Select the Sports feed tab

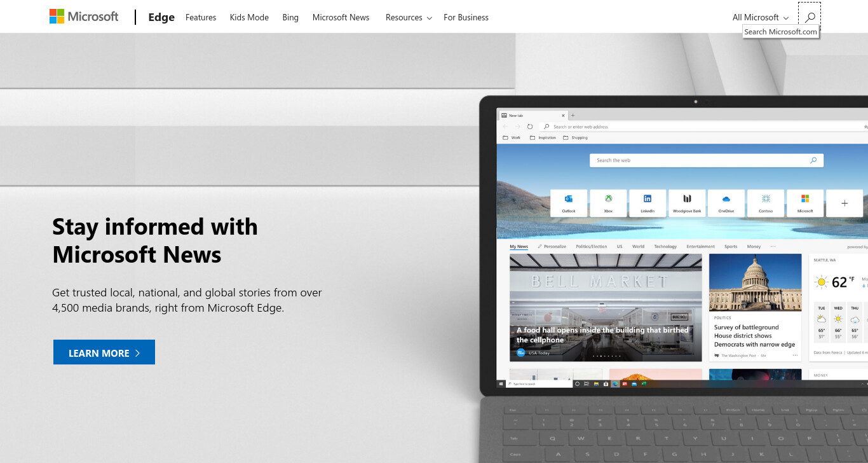(731, 247)
